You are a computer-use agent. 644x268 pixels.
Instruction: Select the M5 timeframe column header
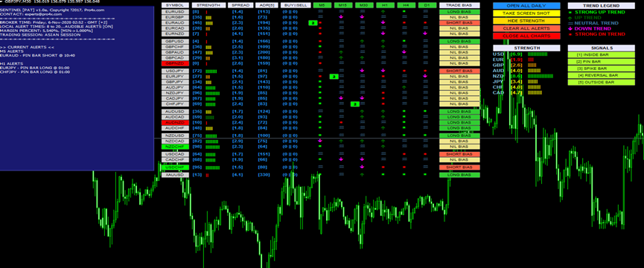pyautogui.click(x=322, y=5)
